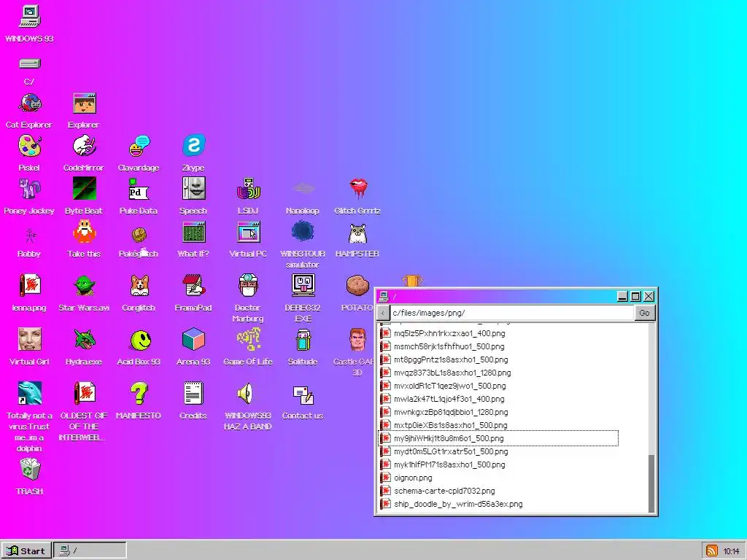Open DEFRAG32.EXE icon

303,286
